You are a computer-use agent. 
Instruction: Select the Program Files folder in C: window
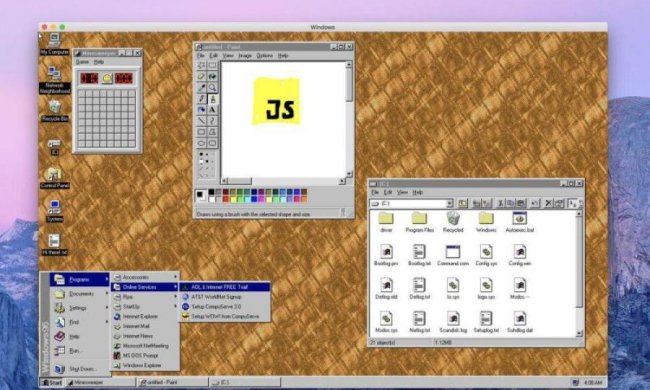coord(420,222)
